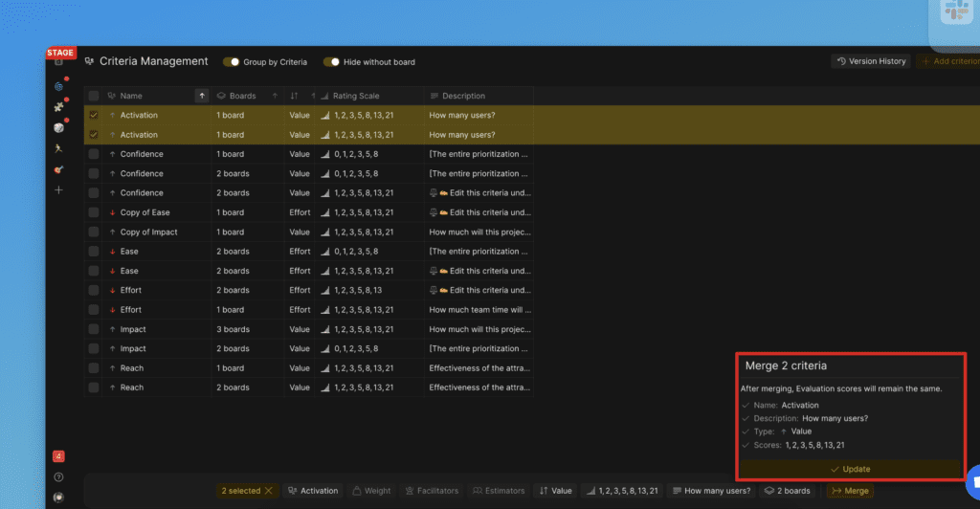
Task: Sort by Name column using arrow button
Action: point(201,96)
